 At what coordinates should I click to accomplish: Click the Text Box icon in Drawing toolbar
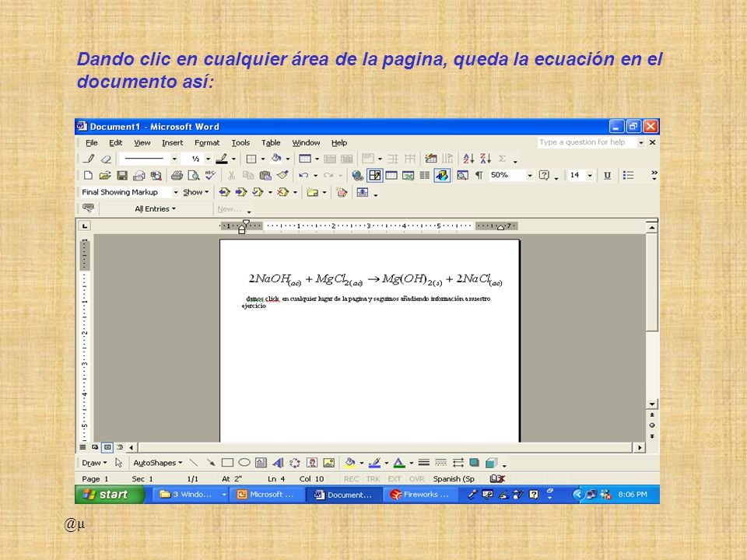click(x=261, y=462)
